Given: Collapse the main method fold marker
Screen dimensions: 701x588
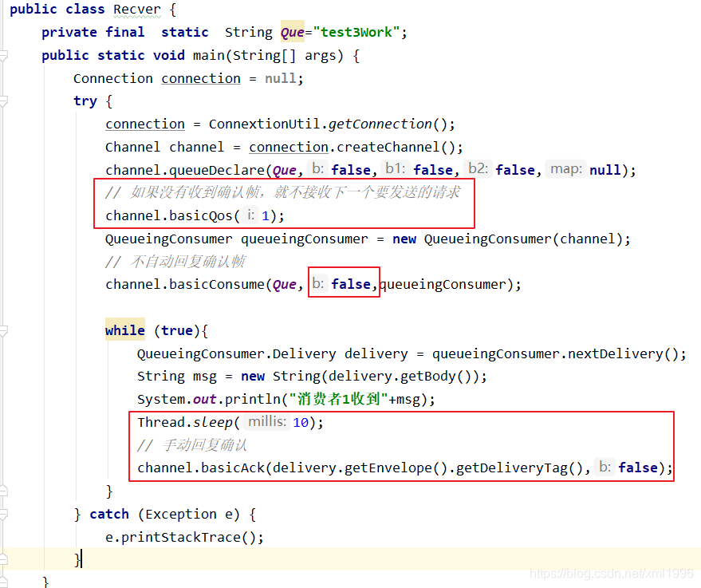Looking at the screenshot, I should 3,56.
